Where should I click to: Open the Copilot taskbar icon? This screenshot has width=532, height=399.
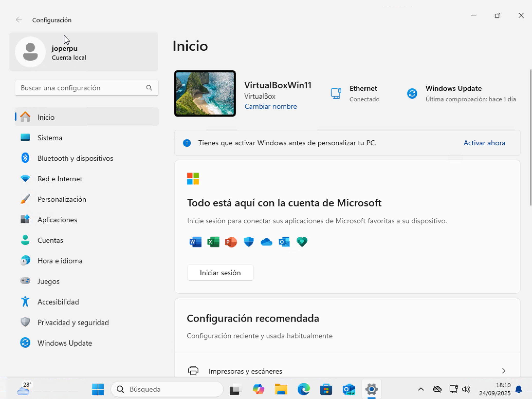pyautogui.click(x=258, y=389)
